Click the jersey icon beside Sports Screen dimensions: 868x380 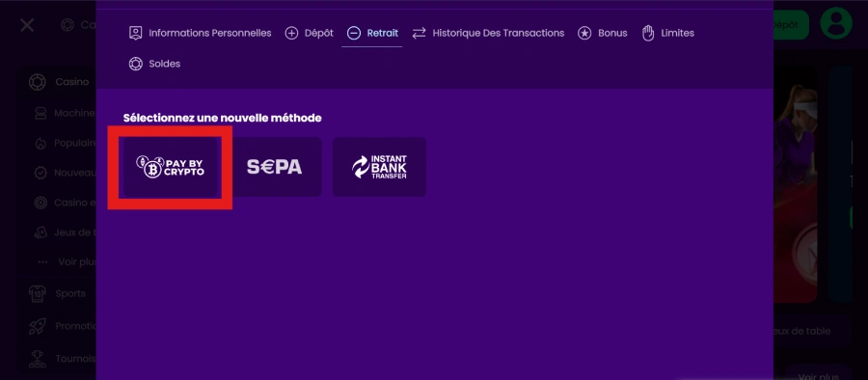pyautogui.click(x=37, y=293)
